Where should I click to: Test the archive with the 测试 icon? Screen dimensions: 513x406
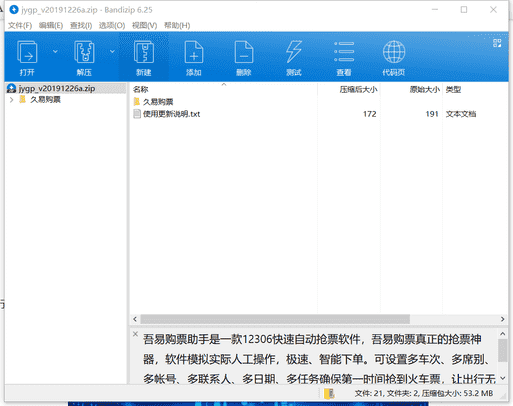coord(294,58)
